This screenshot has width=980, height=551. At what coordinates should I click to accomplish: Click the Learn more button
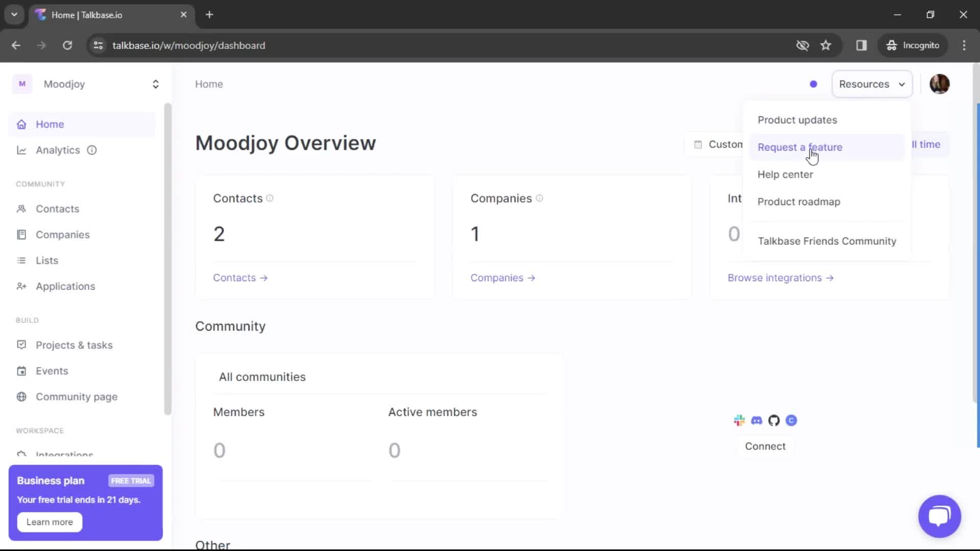50,522
